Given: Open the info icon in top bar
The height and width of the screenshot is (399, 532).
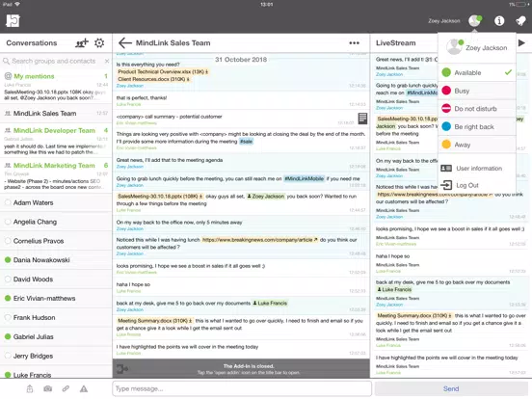Looking at the screenshot, I should [499, 20].
